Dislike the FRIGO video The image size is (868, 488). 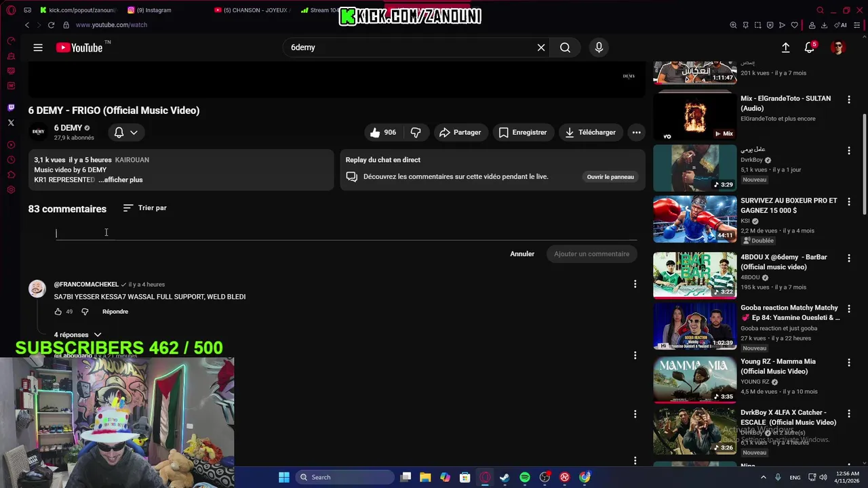(416, 132)
